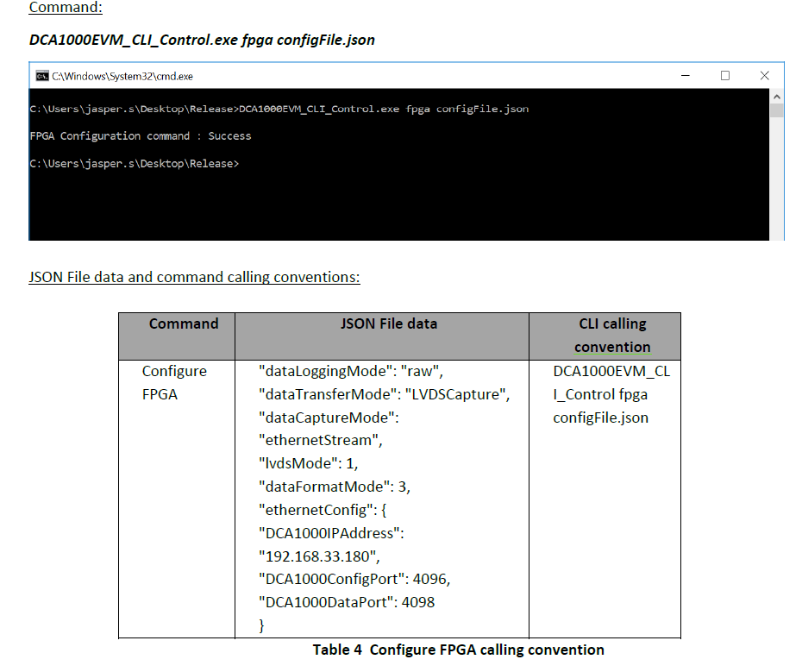The image size is (802, 672).
Task: Click the first prompt line with fpga command
Action: click(279, 109)
